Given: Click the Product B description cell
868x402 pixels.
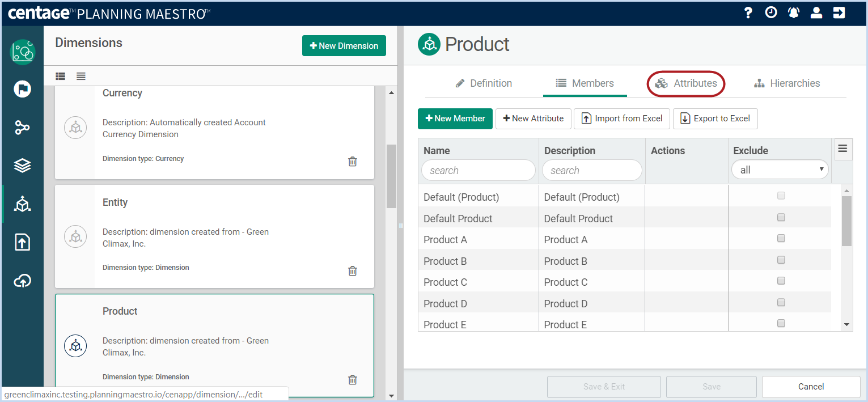Looking at the screenshot, I should [x=592, y=261].
